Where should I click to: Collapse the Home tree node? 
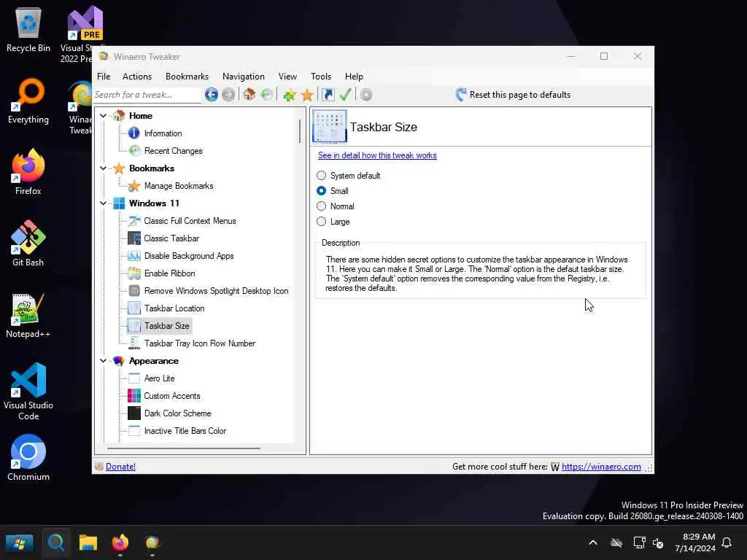(103, 116)
